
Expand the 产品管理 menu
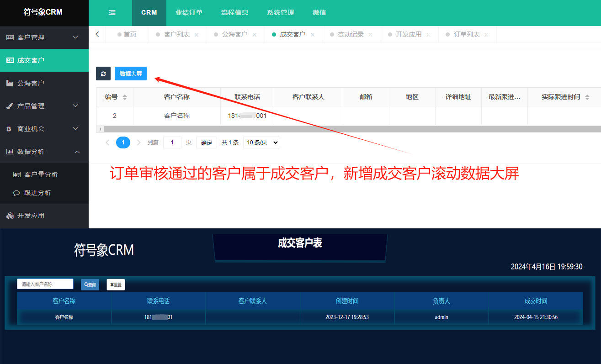point(76,106)
